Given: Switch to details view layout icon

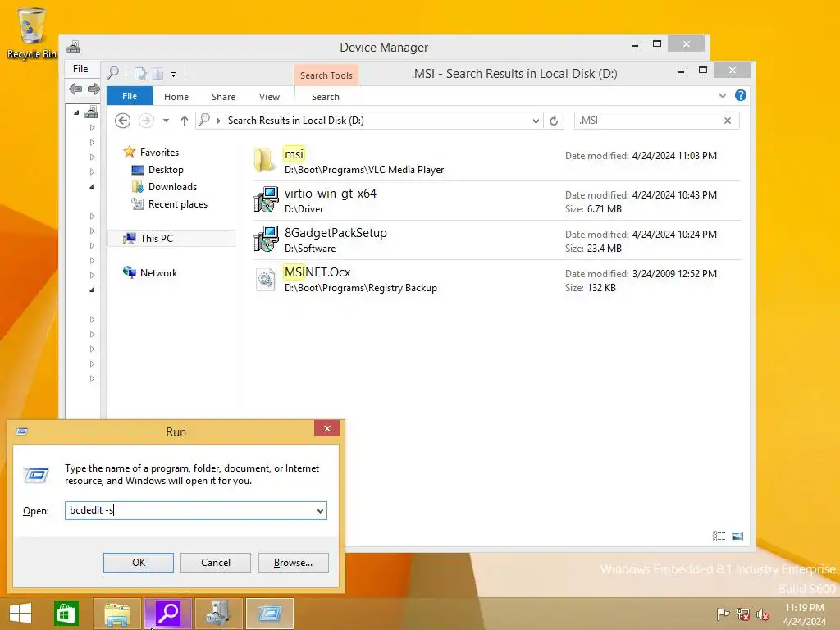Looking at the screenshot, I should click(x=719, y=536).
